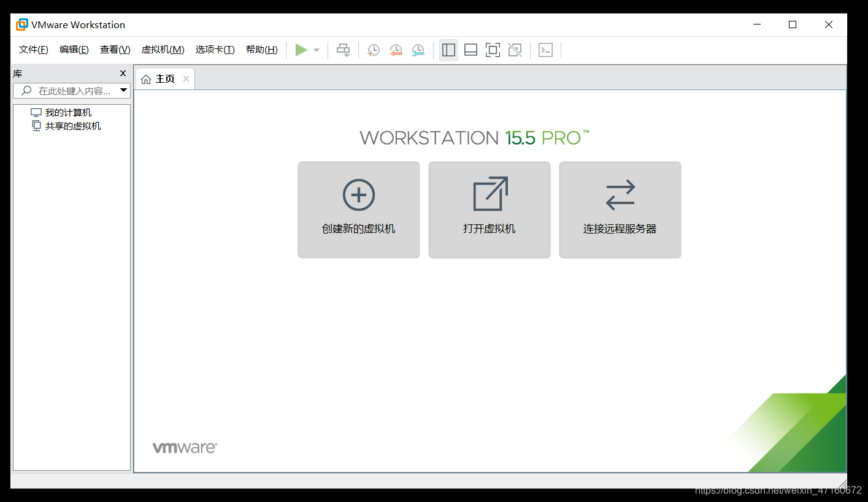This screenshot has width=868, height=502.
Task: Click the 创建新的虚拟机 button
Action: (359, 210)
